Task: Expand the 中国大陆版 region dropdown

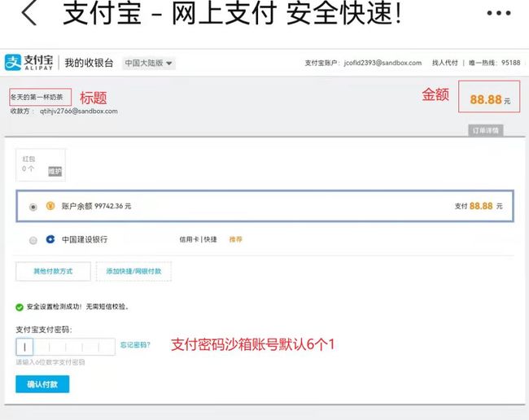Action: click(149, 63)
